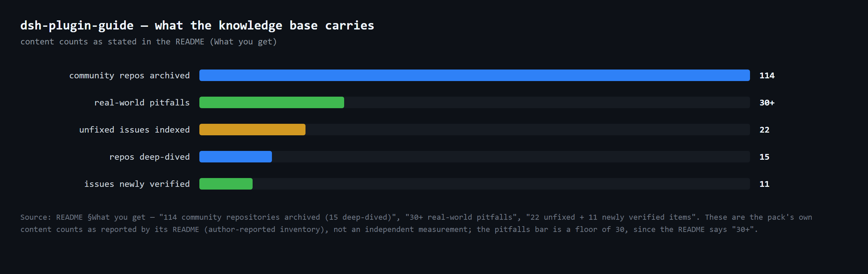The image size is (868, 274).
Task: Click the 22 value label
Action: coord(764,130)
